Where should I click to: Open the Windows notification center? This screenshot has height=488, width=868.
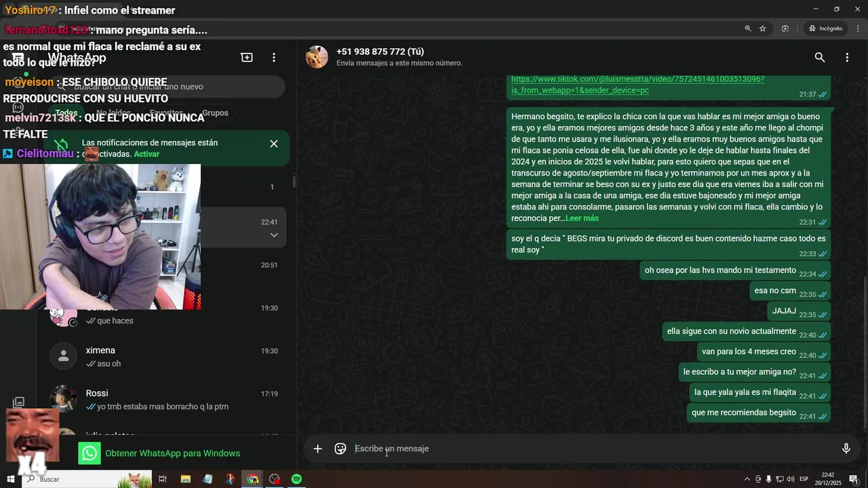[854, 479]
